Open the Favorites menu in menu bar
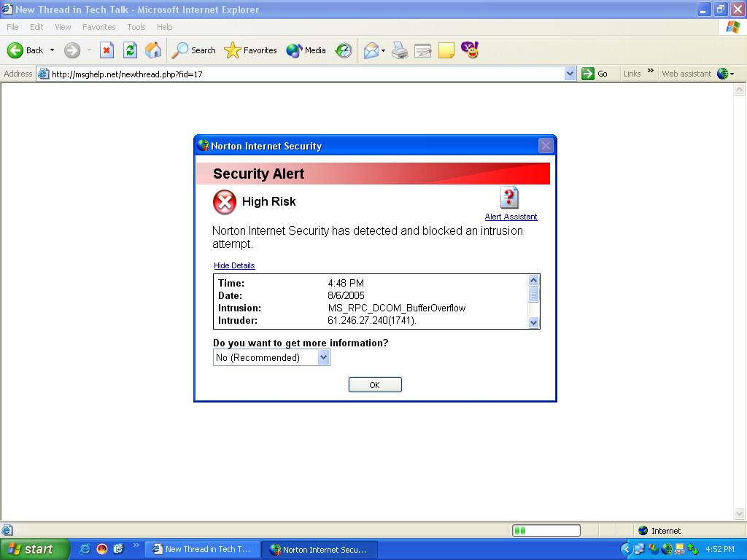 pos(98,27)
